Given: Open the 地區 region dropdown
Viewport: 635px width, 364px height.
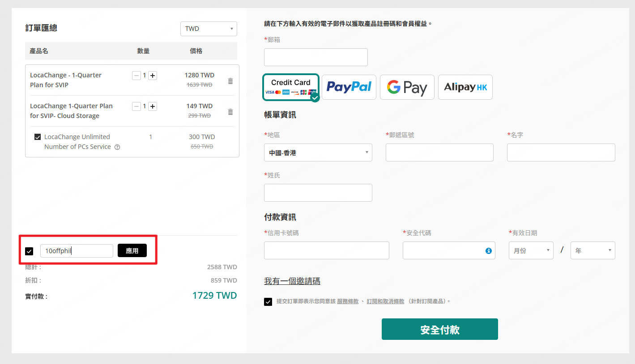Looking at the screenshot, I should 318,152.
